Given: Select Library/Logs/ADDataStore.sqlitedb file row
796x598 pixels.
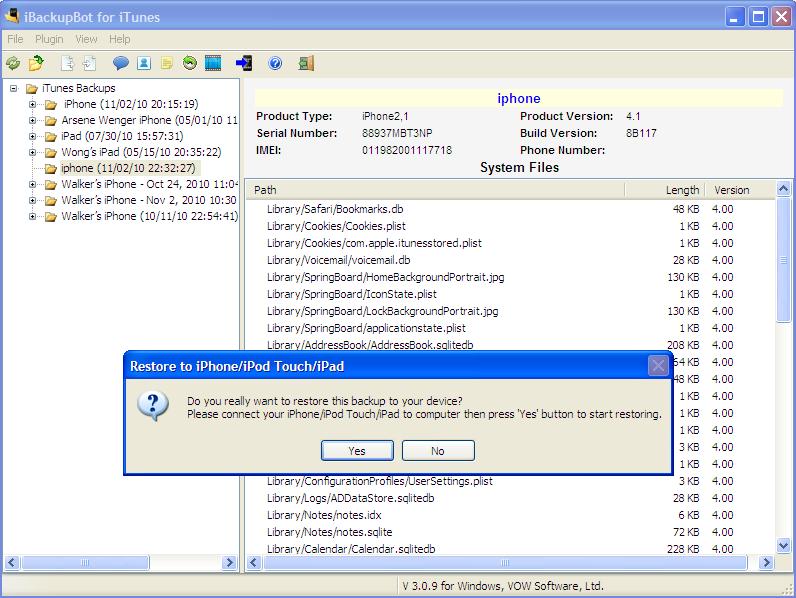Looking at the screenshot, I should 510,498.
